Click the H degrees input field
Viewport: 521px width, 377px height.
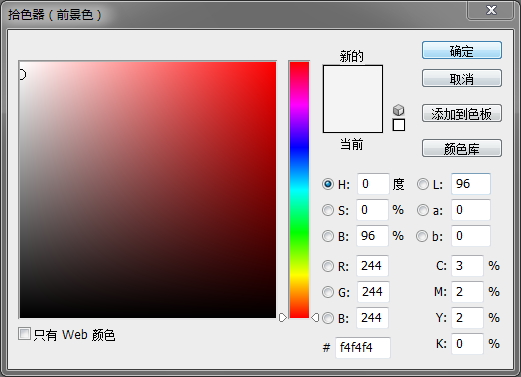[x=373, y=184]
